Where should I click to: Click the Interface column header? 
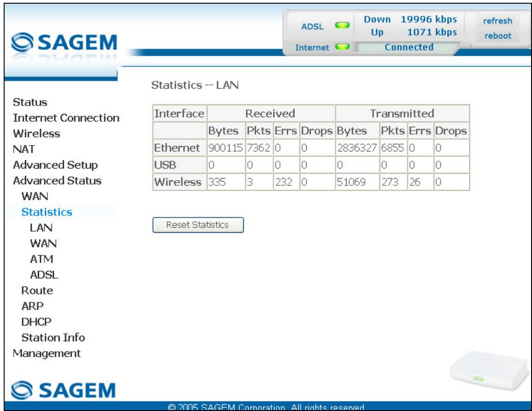pos(179,113)
